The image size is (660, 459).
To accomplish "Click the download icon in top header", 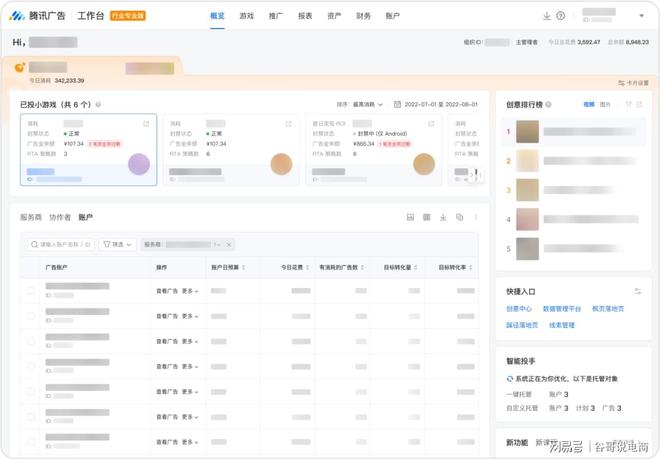I will point(547,16).
